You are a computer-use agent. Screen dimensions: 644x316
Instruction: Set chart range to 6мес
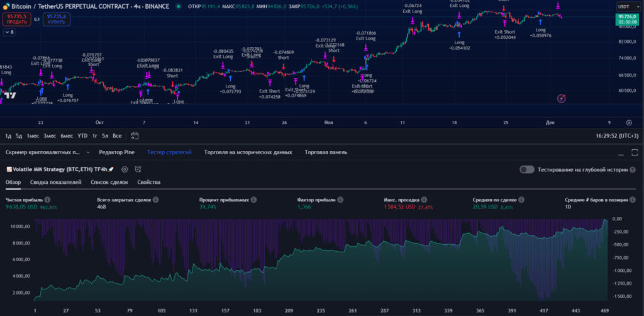click(67, 136)
